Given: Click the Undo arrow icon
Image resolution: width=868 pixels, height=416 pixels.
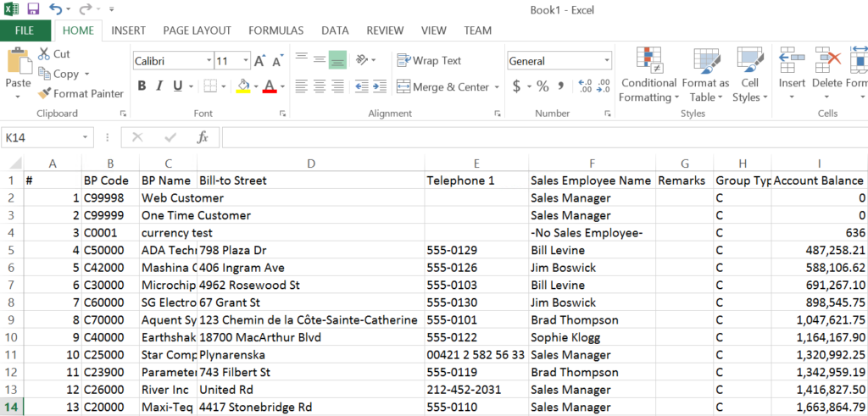Looking at the screenshot, I should [x=55, y=8].
